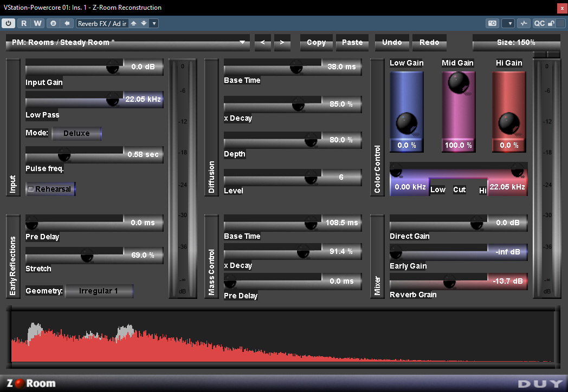
Task: Click the Pulse freq. slider knob
Action: pos(64,155)
